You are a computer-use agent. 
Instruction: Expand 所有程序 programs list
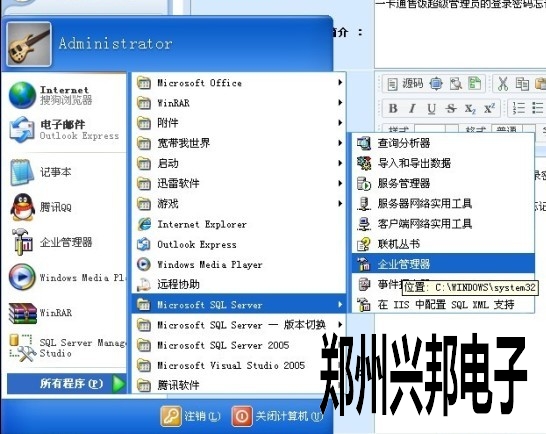[x=66, y=383]
